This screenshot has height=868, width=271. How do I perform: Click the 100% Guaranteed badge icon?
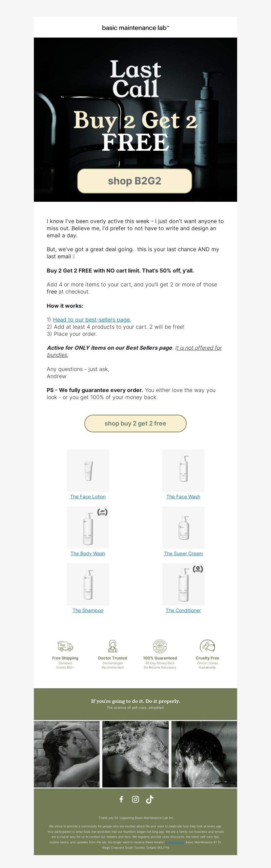point(160,646)
